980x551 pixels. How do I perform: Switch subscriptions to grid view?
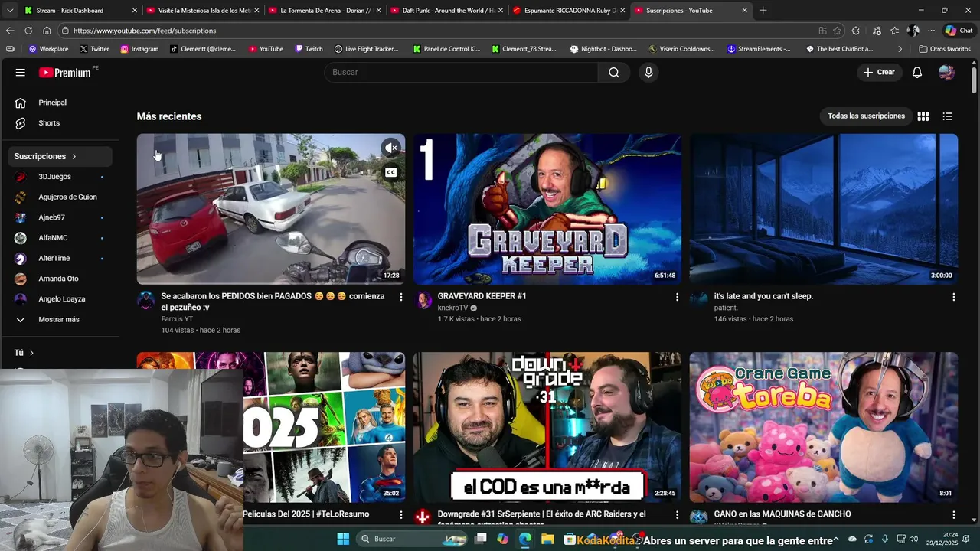tap(923, 116)
